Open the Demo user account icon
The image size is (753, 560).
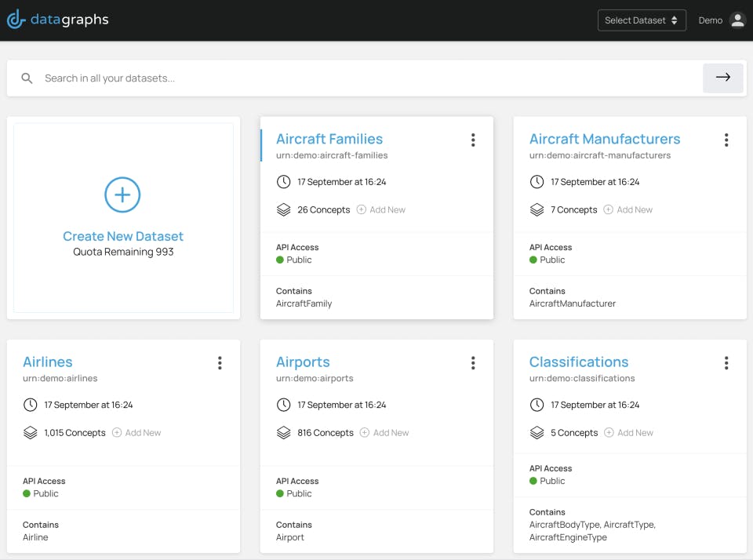click(737, 20)
